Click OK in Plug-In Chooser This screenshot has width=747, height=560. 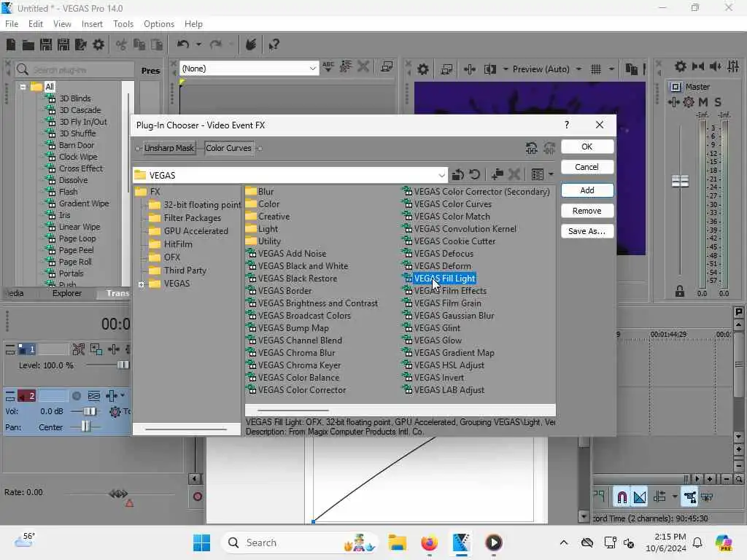[587, 147]
